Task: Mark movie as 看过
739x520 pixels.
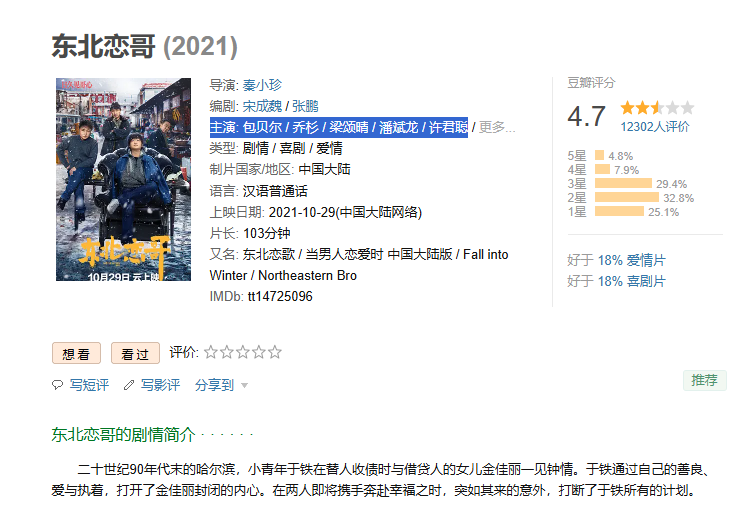Action: [135, 353]
